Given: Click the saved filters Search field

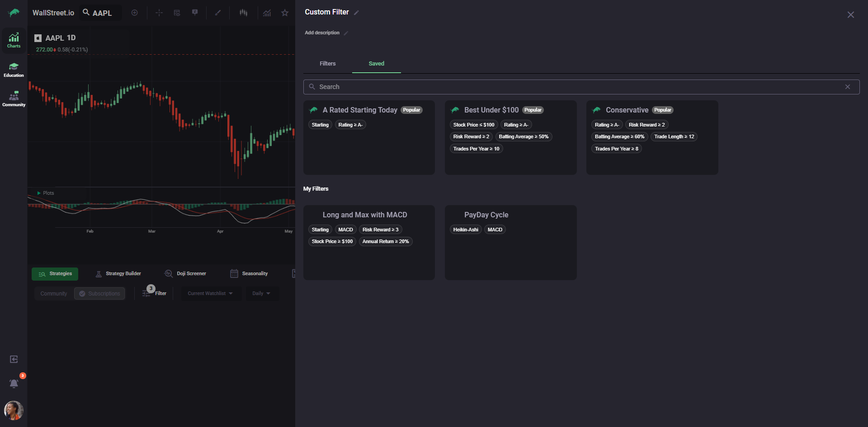Looking at the screenshot, I should pyautogui.click(x=574, y=87).
